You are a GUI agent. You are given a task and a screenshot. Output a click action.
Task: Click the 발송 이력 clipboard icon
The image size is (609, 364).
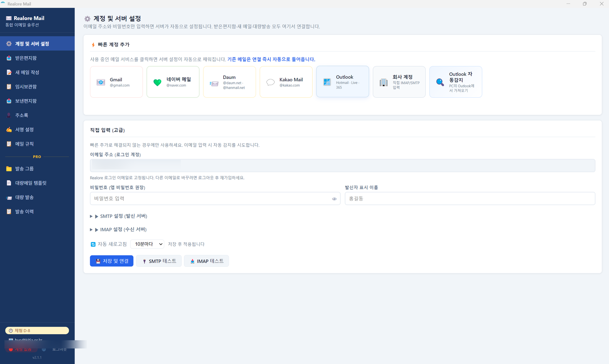point(9,211)
